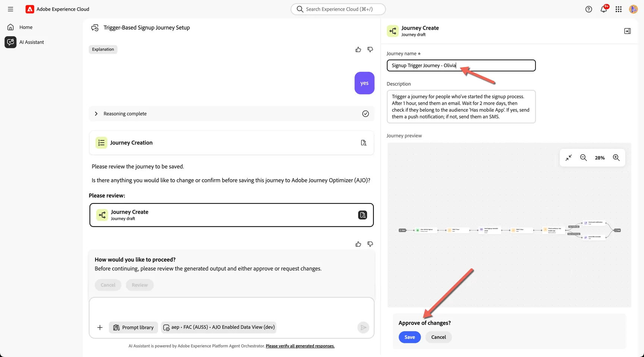Image resolution: width=644 pixels, height=357 pixels.
Task: Click the message prompt text box
Action: (x=231, y=309)
